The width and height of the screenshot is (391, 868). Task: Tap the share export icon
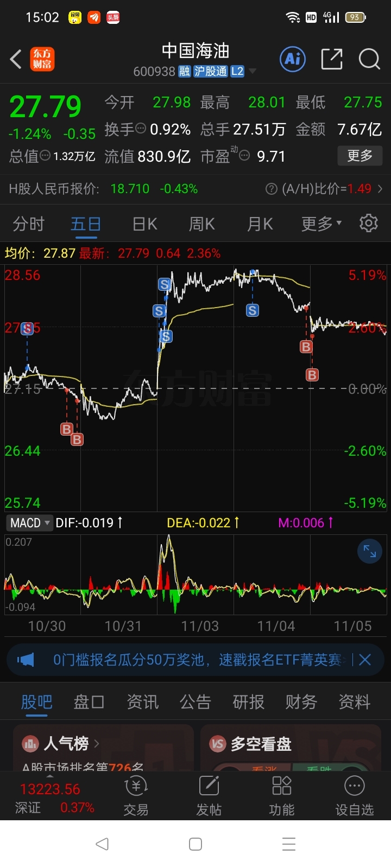tap(332, 59)
